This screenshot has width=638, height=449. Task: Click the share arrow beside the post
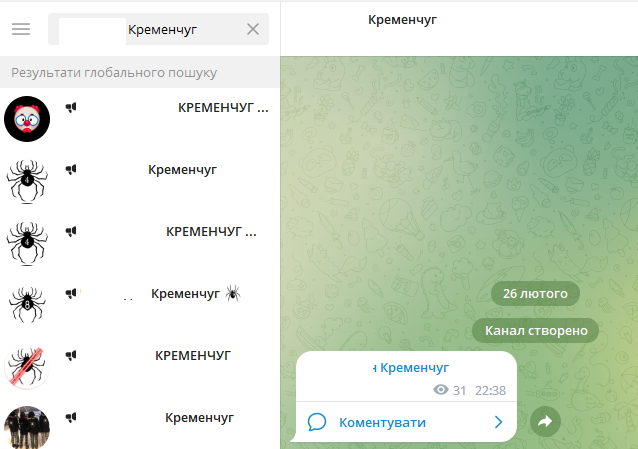(x=545, y=422)
